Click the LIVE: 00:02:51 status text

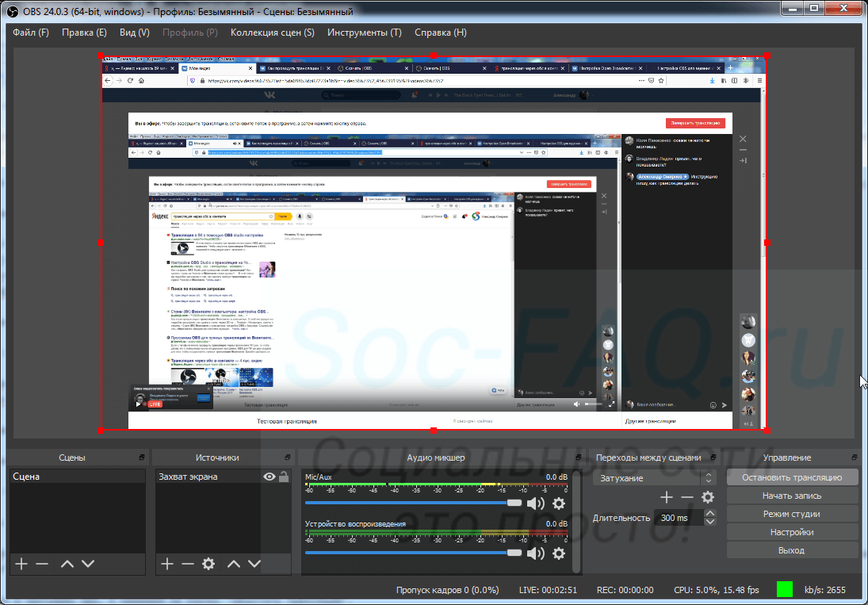[548, 590]
